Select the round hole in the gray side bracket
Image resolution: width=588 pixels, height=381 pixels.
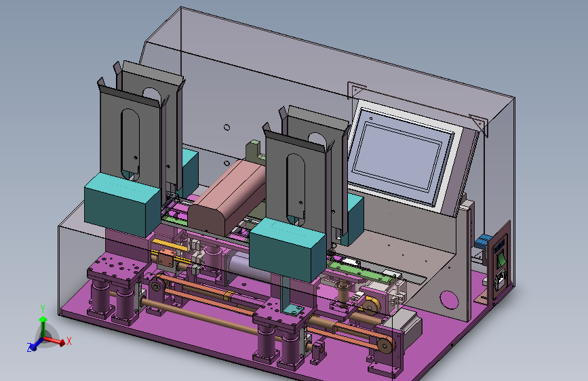tap(449, 300)
